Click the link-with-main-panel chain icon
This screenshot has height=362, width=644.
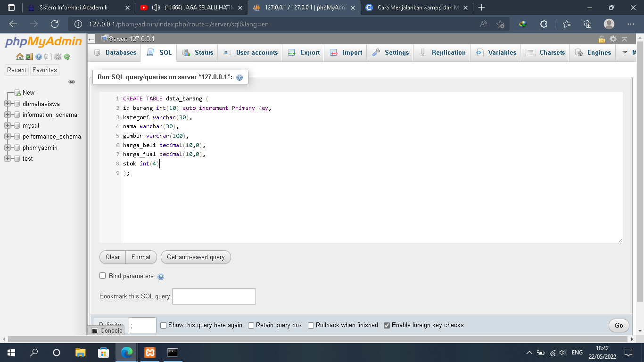click(x=72, y=82)
